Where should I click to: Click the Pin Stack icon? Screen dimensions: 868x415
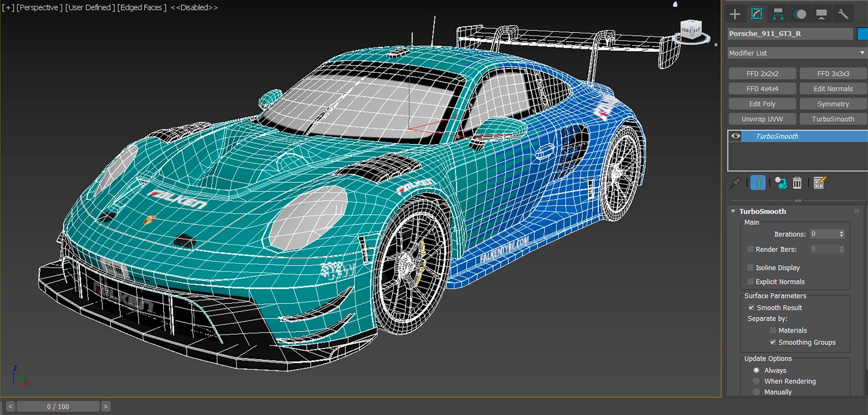tap(736, 183)
